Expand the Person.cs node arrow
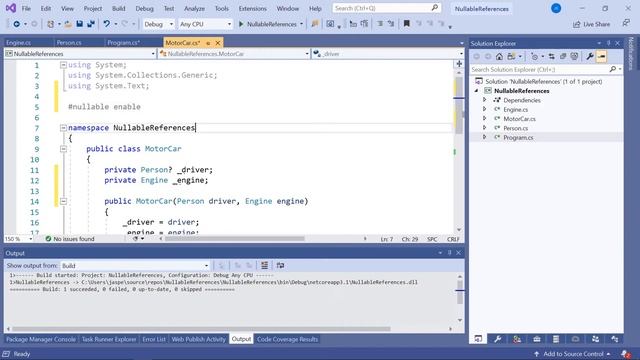Screen dimensions: 640x360 484,128
